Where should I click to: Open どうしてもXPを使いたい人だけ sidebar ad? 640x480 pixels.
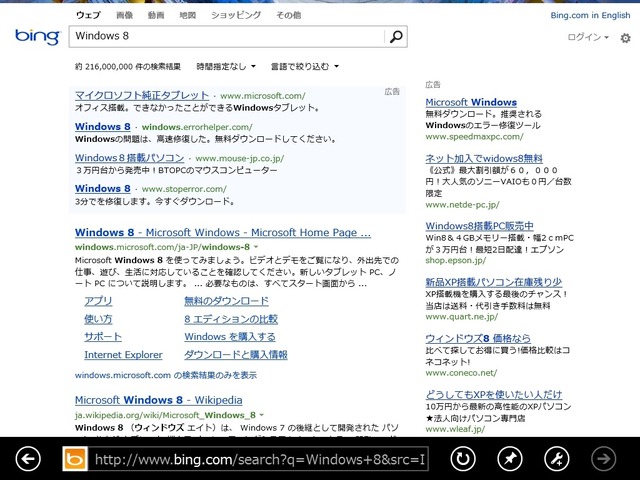click(x=494, y=394)
